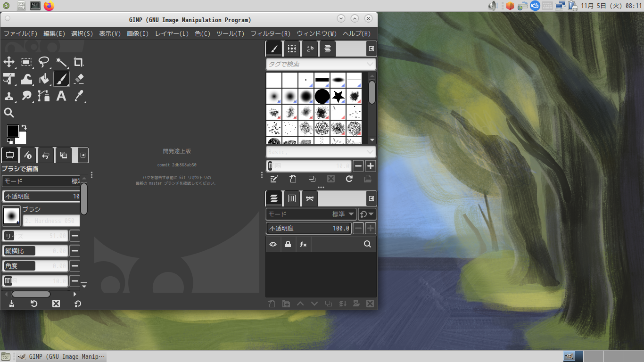Increase brush spacing with the plus button

tap(371, 166)
